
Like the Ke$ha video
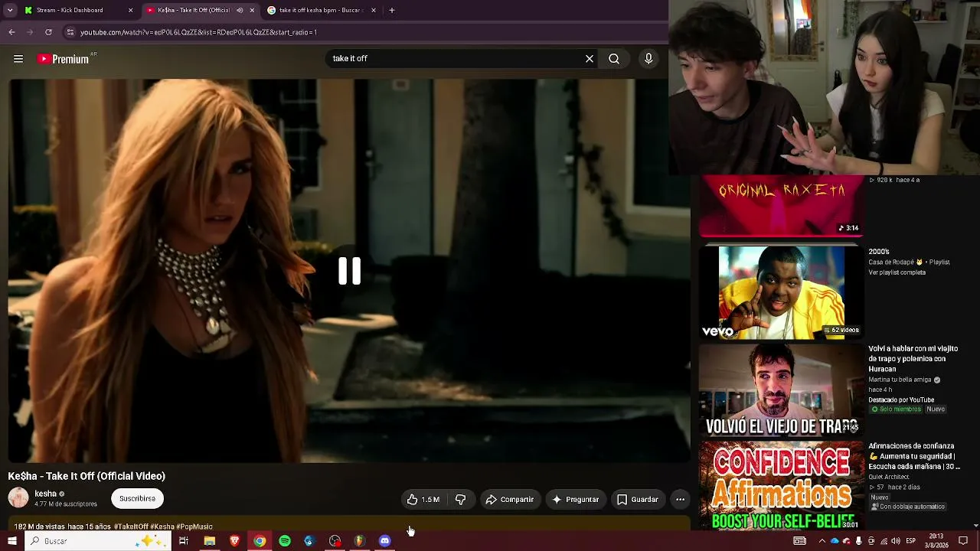point(423,500)
